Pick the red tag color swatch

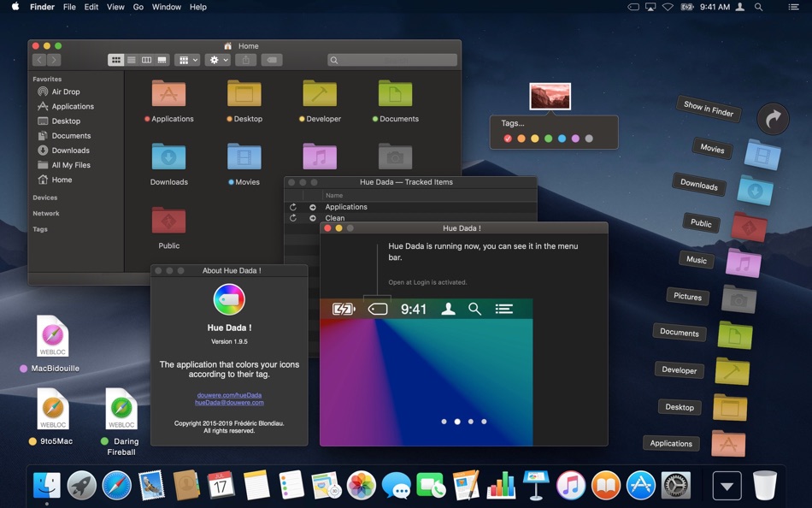click(508, 139)
